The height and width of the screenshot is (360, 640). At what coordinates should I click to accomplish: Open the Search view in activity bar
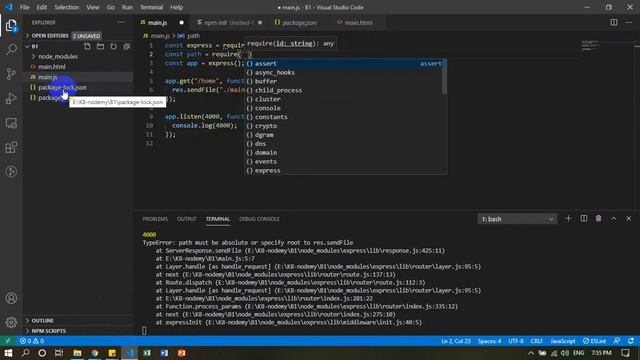pyautogui.click(x=11, y=50)
